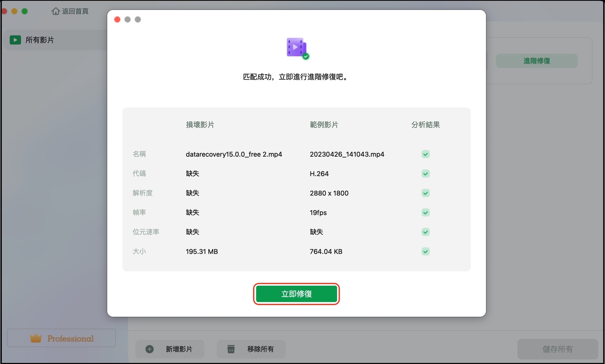Click the green play icon beside 所有影片
This screenshot has height=364, width=605.
click(x=15, y=40)
